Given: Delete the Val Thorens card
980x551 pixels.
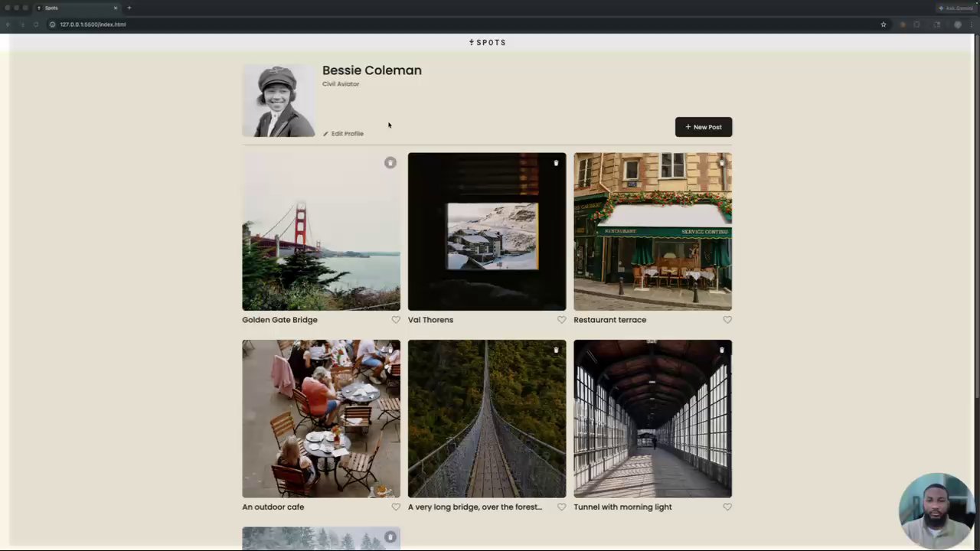Looking at the screenshot, I should (x=556, y=162).
